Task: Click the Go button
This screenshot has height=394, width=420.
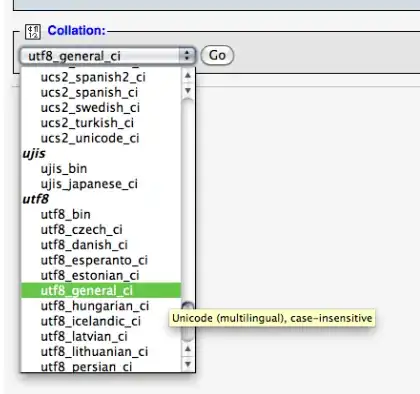Action: (x=217, y=55)
